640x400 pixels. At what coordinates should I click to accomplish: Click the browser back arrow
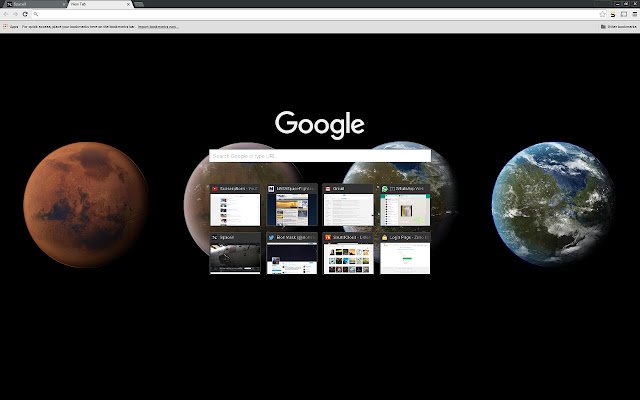pyautogui.click(x=6, y=14)
